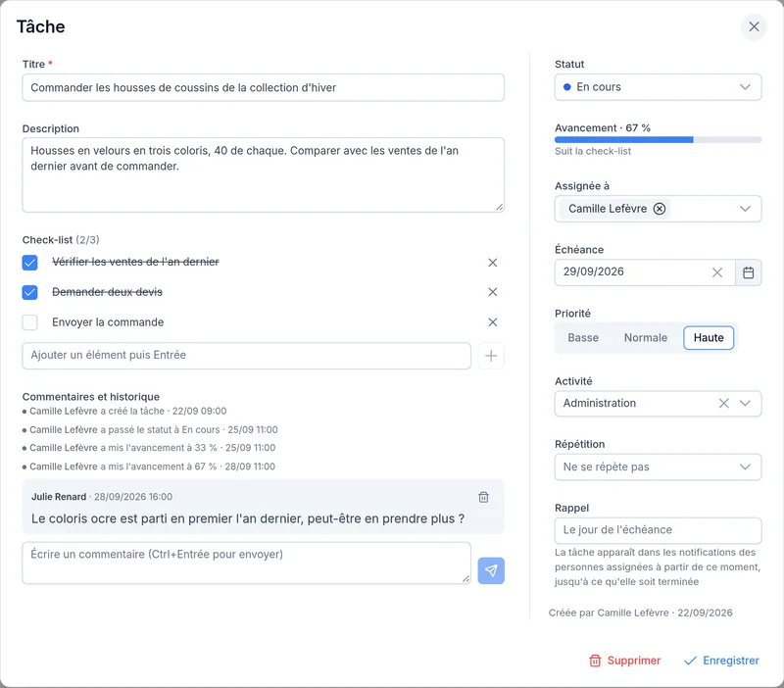Click the Supprimer button
Screen dimensions: 784x688
[x=625, y=661]
